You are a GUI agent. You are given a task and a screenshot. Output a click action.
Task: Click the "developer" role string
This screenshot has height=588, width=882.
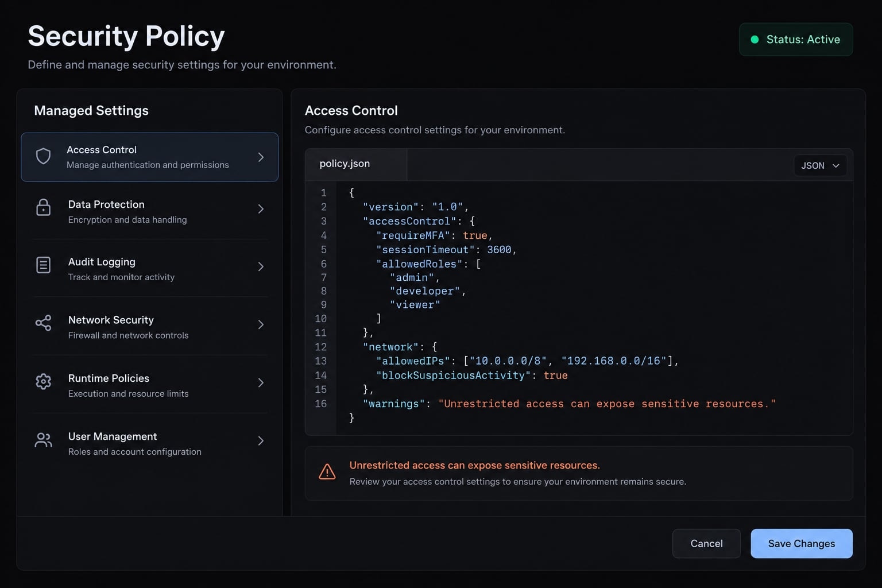425,291
